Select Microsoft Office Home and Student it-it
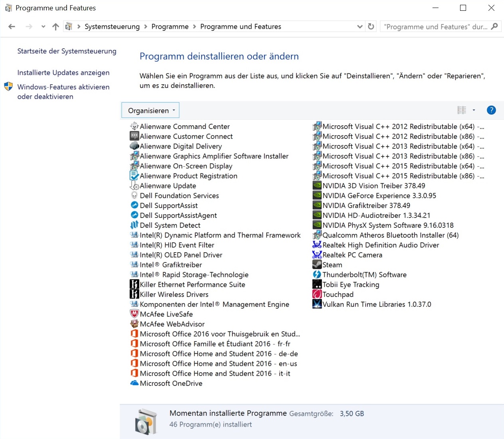This screenshot has width=504, height=439. [x=210, y=373]
